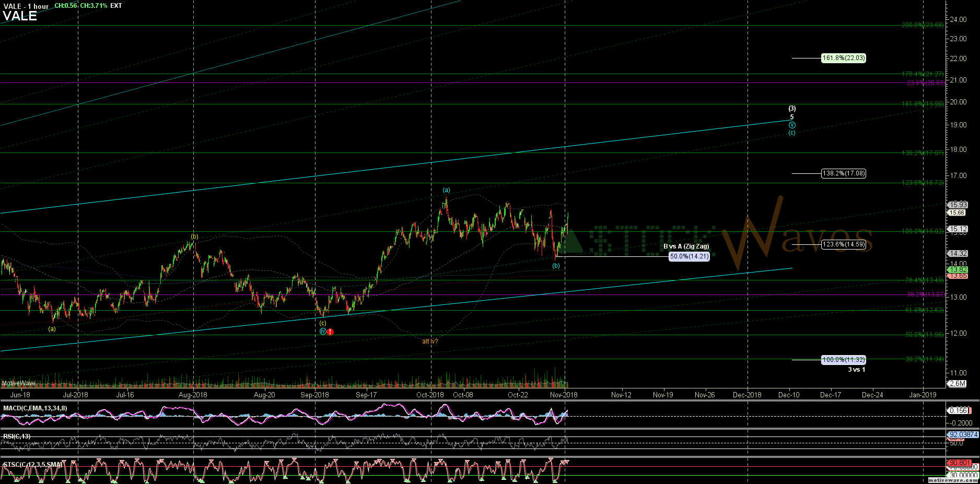Click the 100.0%(15.02) green Fibonacci level label
The image size is (980, 484).
tap(923, 231)
